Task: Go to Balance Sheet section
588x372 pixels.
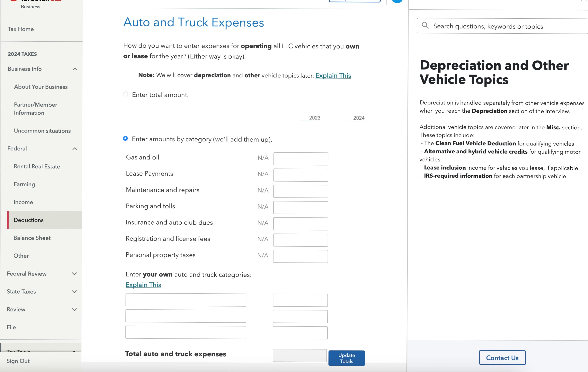Action: point(32,238)
